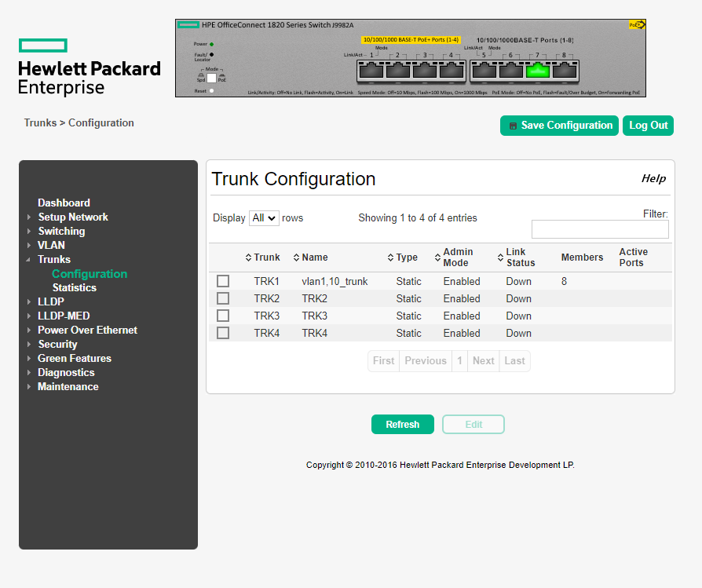This screenshot has width=702, height=588.
Task: Click the Edit button
Action: 473,424
